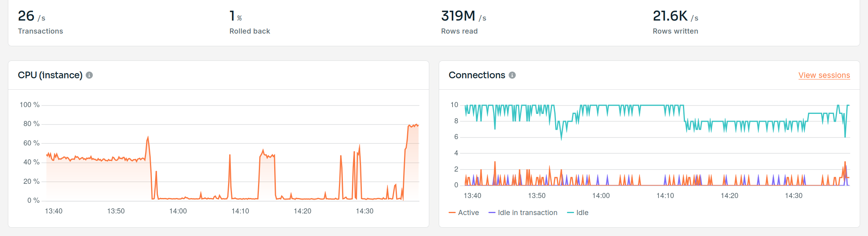Click the CPU spike at the chart's right edge
Image resolution: width=868 pixels, height=236 pixels.
[413, 126]
